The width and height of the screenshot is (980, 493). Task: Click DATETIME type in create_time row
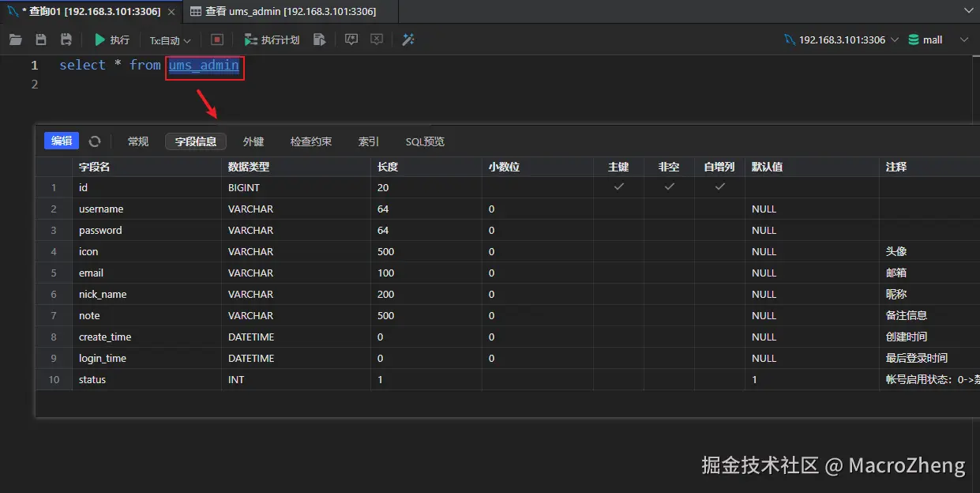(x=296, y=337)
